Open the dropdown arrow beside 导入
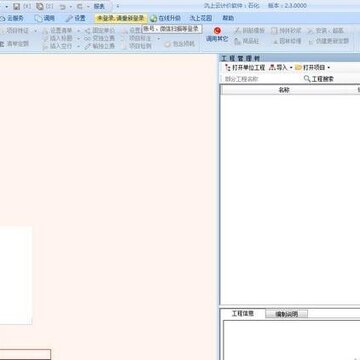Image resolution: width=360 pixels, height=360 pixels. [291, 68]
